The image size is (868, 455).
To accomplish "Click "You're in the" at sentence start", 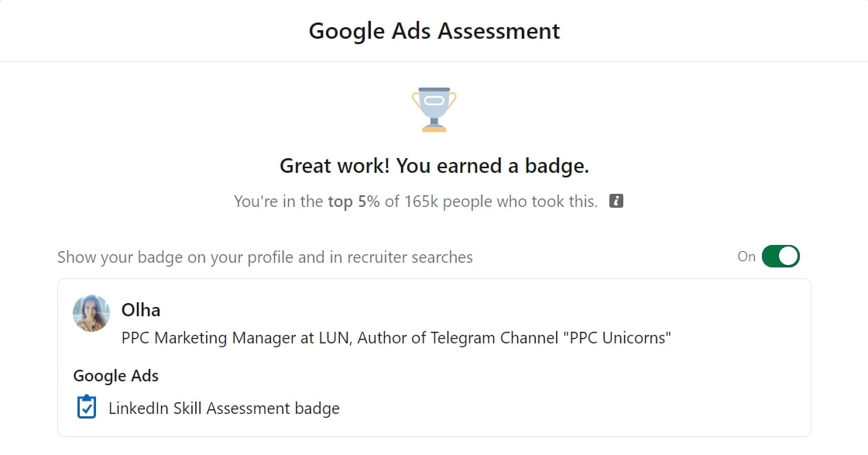I will point(278,202).
